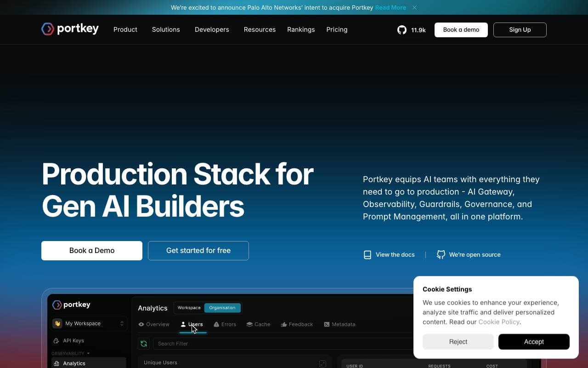
Task: Click the 11.9k GitHub star count
Action: click(x=418, y=30)
